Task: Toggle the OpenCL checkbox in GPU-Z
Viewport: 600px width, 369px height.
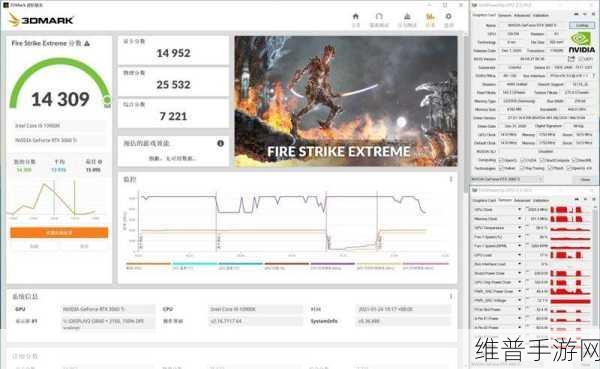Action: click(x=501, y=160)
